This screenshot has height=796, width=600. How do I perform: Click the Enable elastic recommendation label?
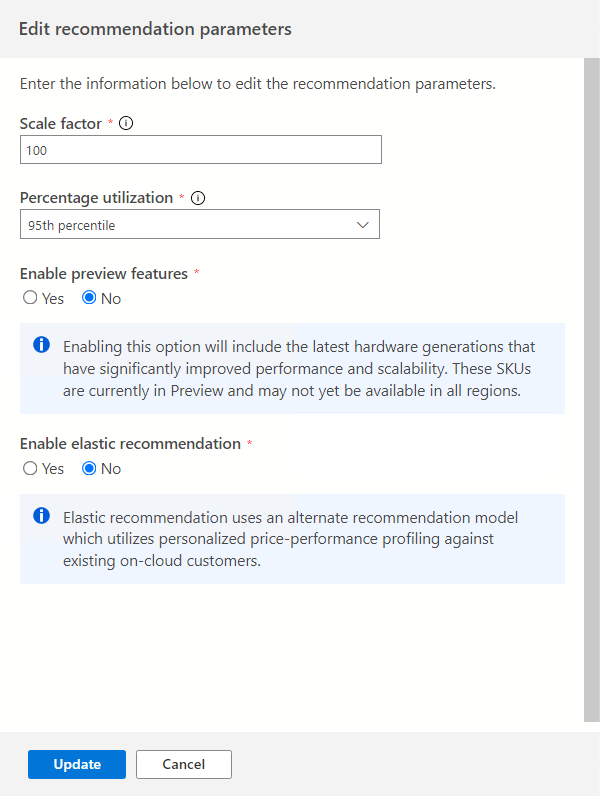[130, 443]
